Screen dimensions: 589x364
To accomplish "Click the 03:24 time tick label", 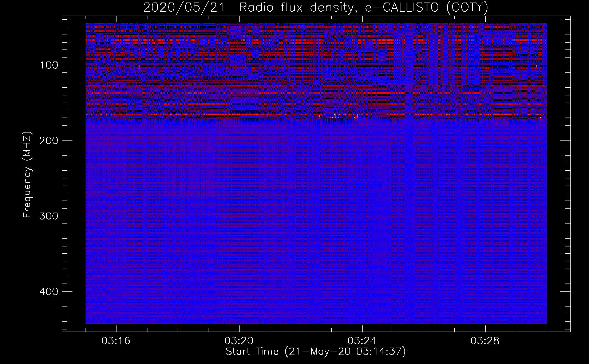I will [362, 341].
